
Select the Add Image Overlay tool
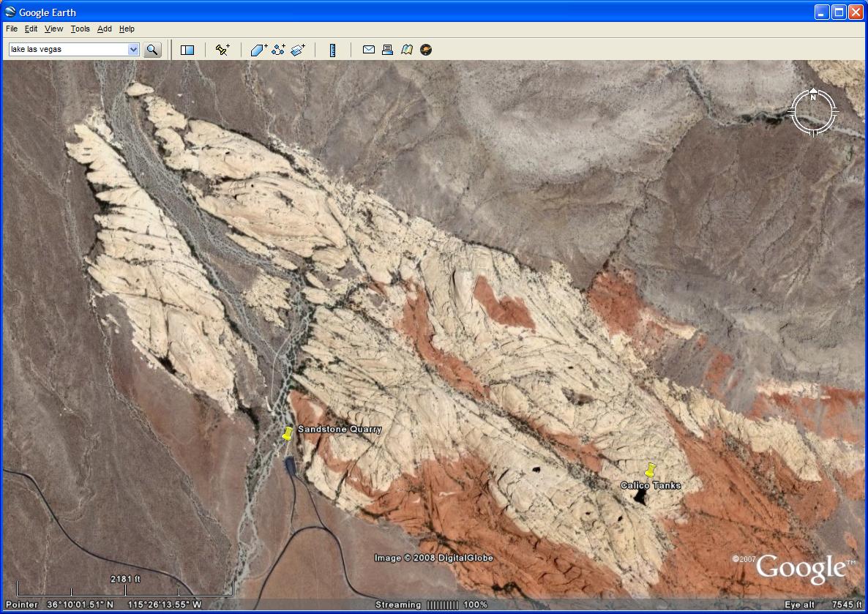point(298,50)
